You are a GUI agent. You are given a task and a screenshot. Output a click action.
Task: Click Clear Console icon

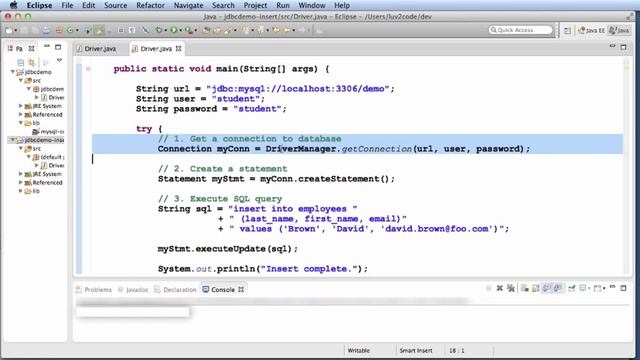pos(524,289)
